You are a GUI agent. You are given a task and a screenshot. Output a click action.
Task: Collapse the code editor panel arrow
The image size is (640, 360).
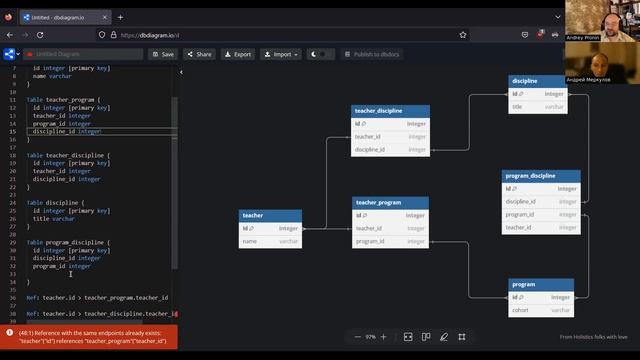pos(181,72)
